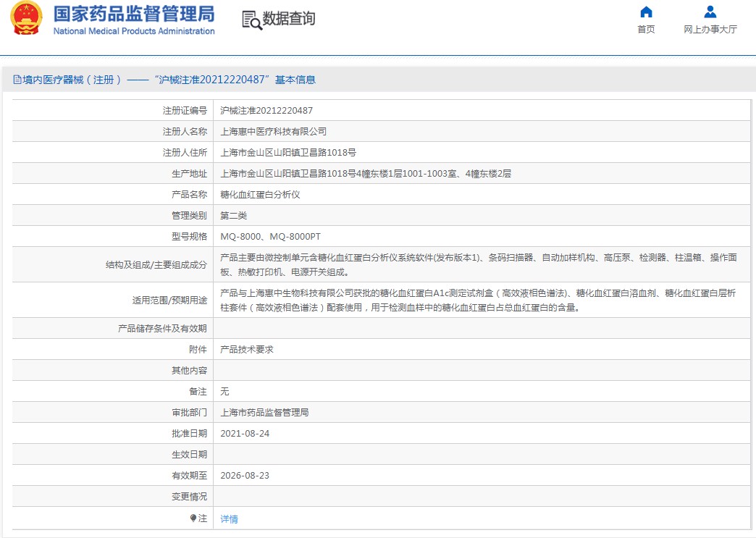
Task: Select model spec MQ-8000、MQ-8000PT cell
Action: [270, 237]
